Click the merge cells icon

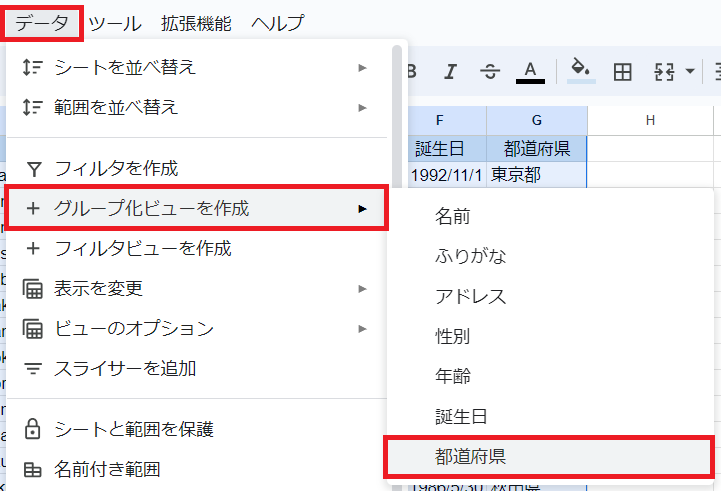point(664,72)
